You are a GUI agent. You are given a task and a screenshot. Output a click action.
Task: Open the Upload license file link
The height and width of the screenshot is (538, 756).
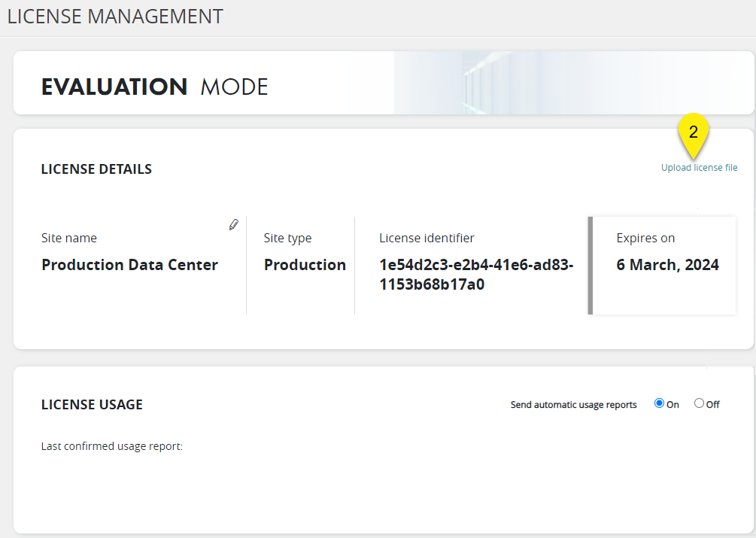tap(699, 168)
